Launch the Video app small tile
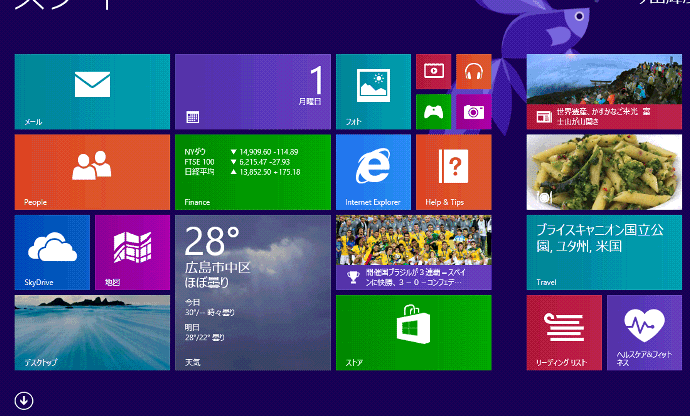Viewport: 690px width, 416px height. pyautogui.click(x=433, y=71)
